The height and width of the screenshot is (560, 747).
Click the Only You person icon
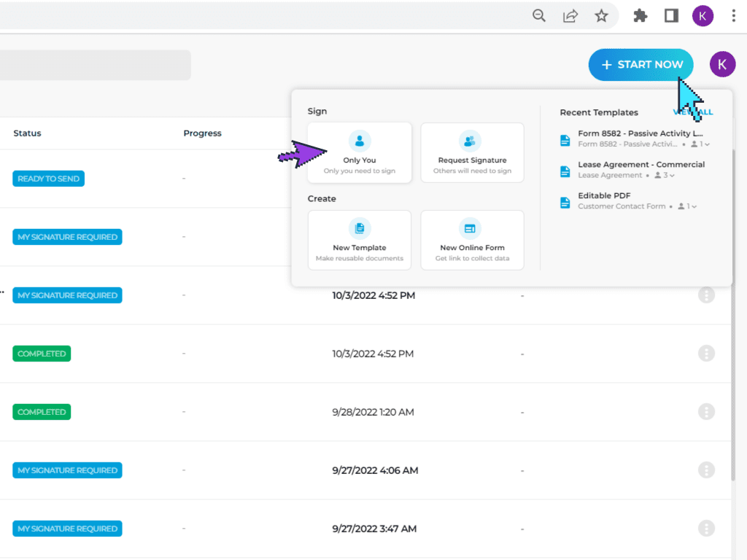360,141
